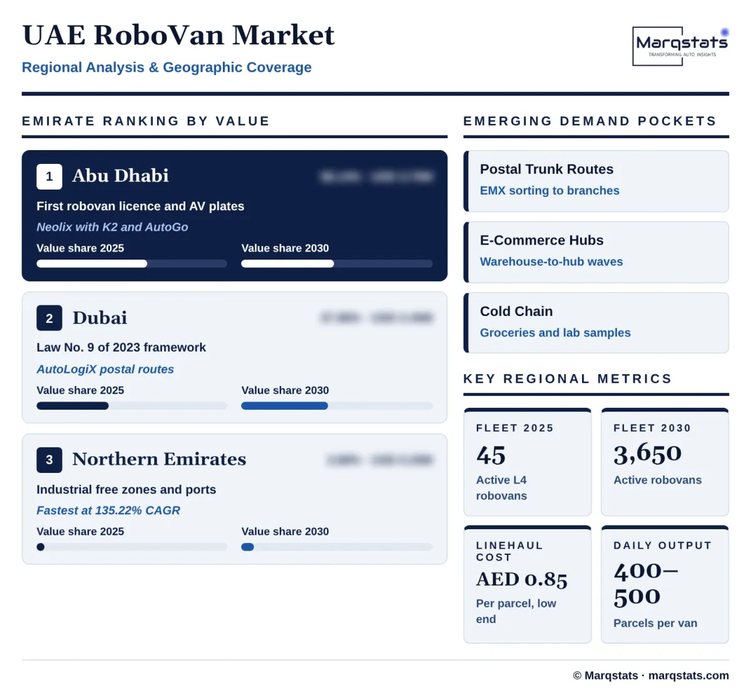
Task: Click text Per parcel, low end
Action: [516, 611]
